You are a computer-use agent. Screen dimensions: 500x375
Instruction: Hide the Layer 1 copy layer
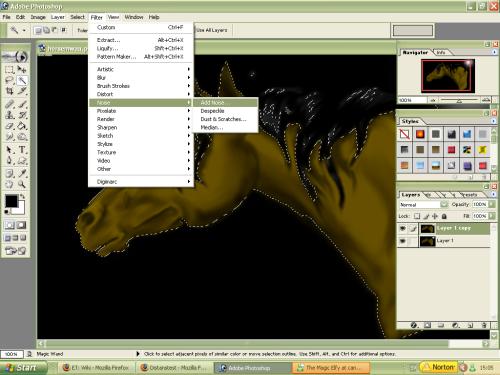402,228
